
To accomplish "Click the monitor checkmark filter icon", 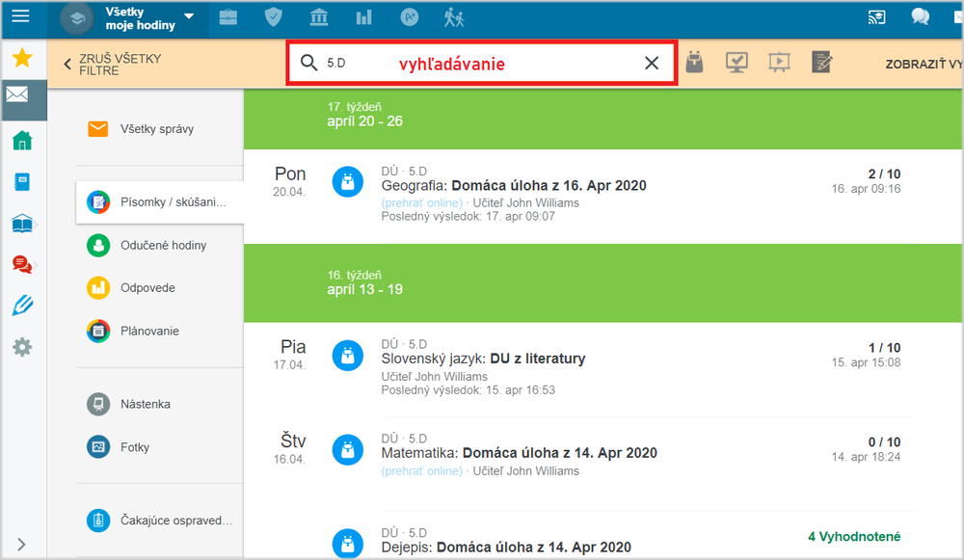I will tap(736, 62).
